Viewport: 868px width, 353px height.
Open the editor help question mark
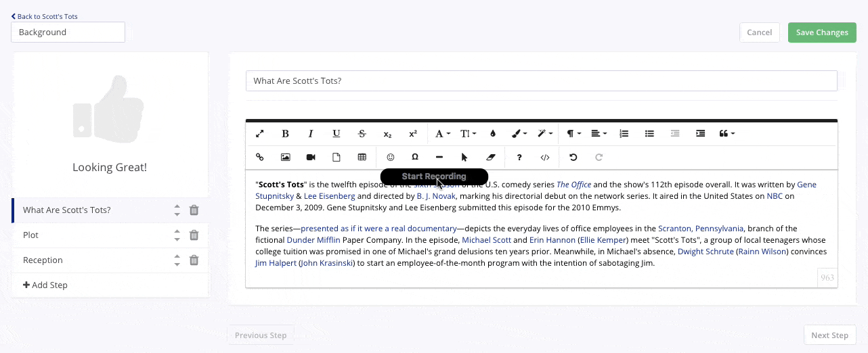(519, 157)
